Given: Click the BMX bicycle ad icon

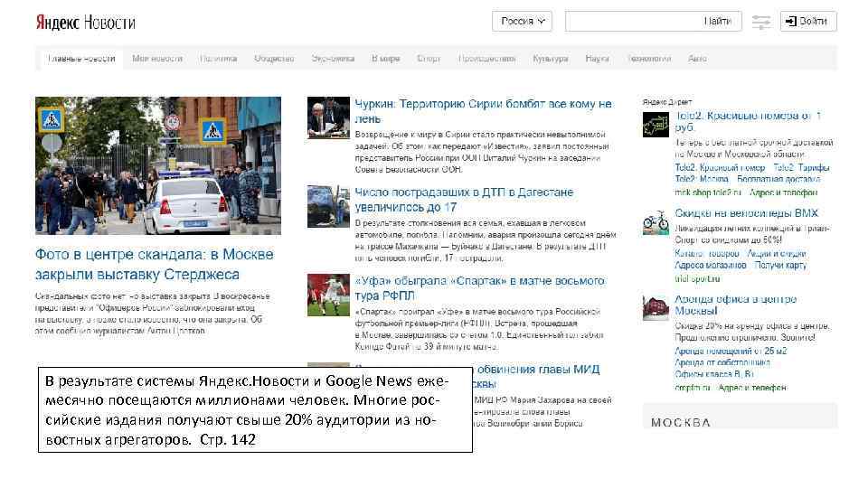Looking at the screenshot, I should coord(656,222).
